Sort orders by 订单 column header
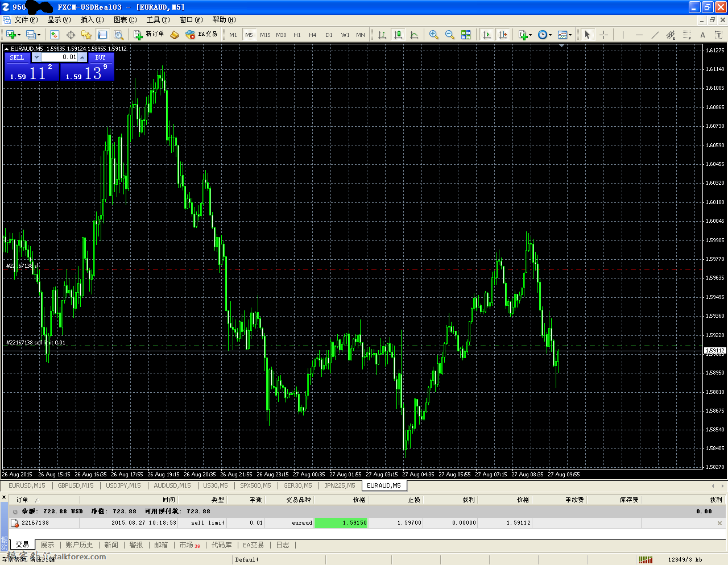The height and width of the screenshot is (565, 728). (x=23, y=500)
